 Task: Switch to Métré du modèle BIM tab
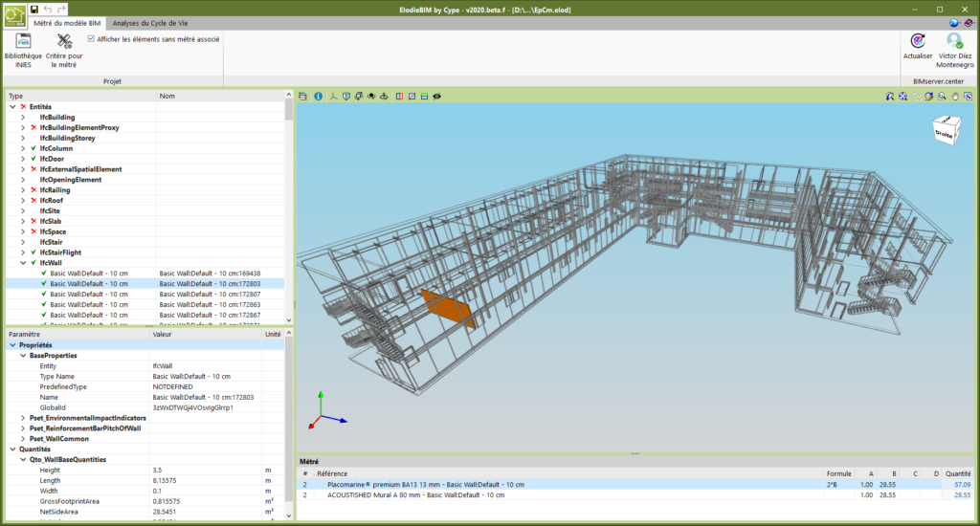(x=67, y=23)
